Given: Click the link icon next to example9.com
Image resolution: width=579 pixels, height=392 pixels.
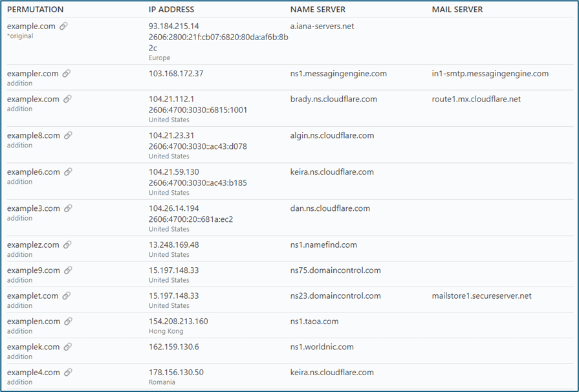Looking at the screenshot, I should coord(68,270).
